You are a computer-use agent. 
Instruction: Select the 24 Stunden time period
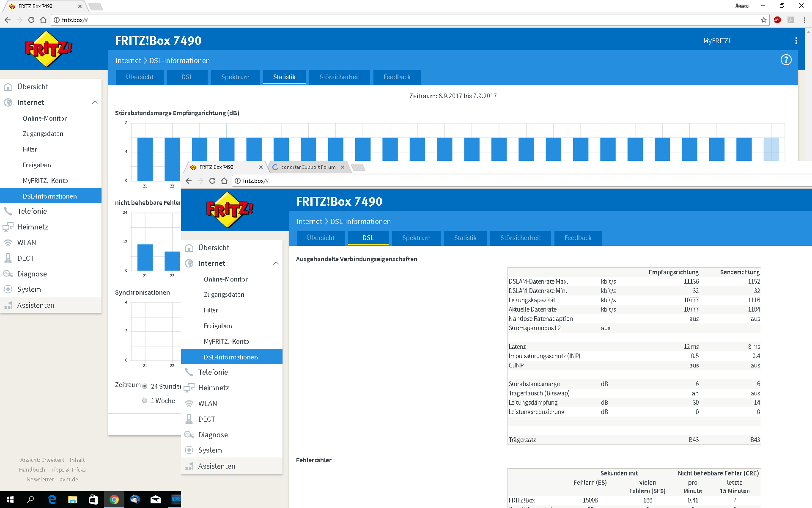145,386
